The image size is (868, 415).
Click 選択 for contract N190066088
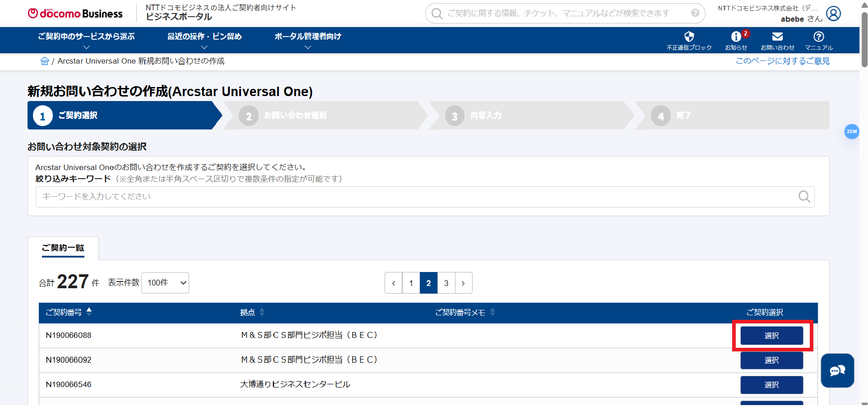tap(772, 336)
